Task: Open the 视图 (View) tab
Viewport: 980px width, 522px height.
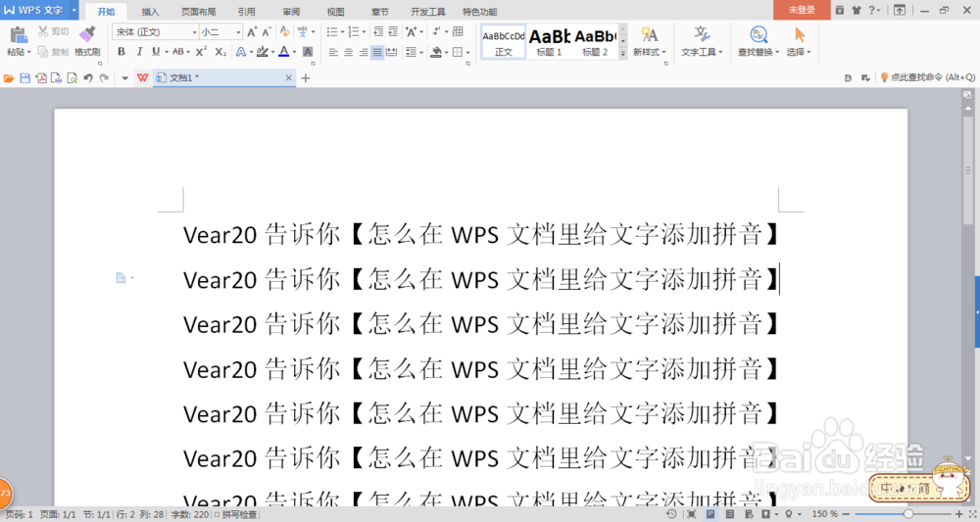Action: [x=335, y=11]
